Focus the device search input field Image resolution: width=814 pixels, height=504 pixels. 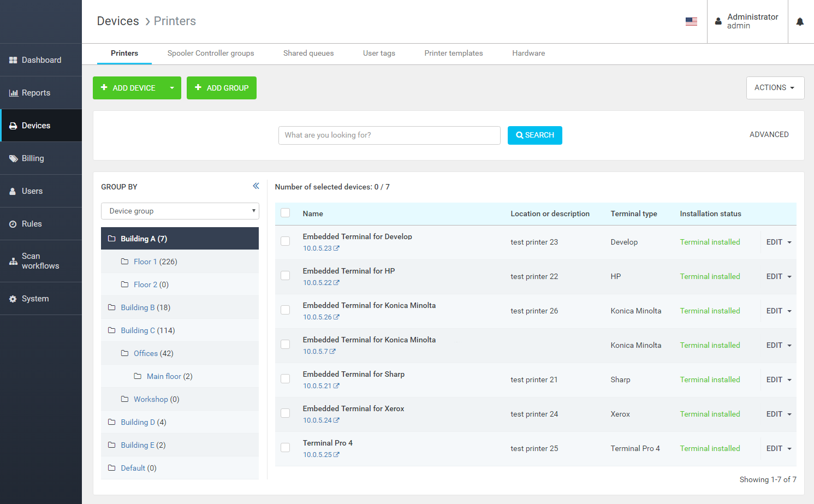389,135
